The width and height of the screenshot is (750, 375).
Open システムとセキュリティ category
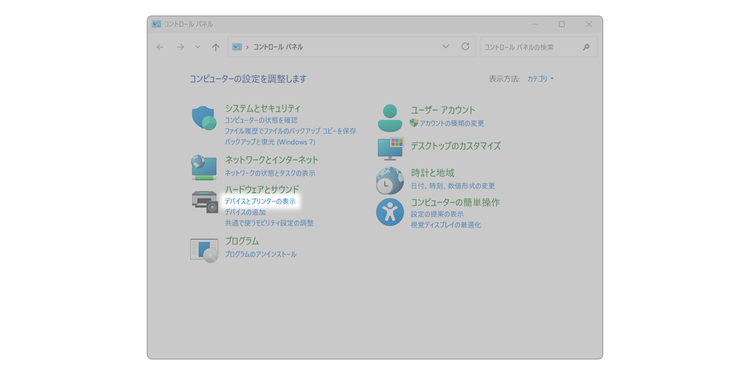pos(263,109)
